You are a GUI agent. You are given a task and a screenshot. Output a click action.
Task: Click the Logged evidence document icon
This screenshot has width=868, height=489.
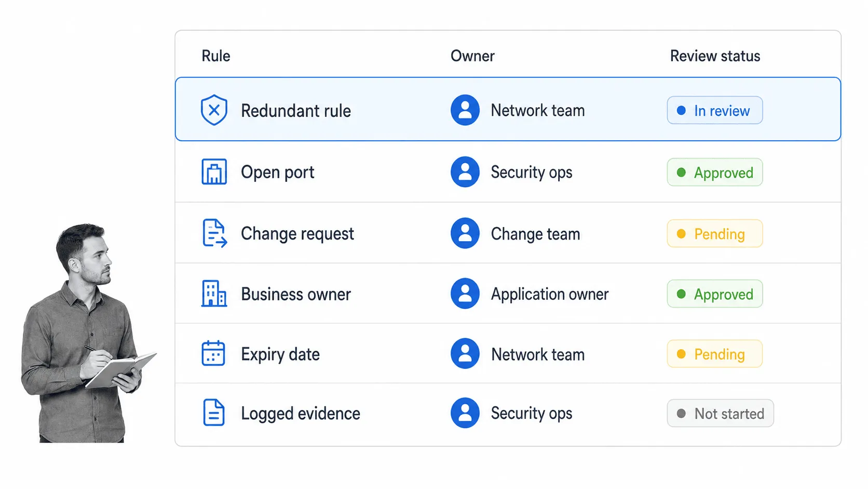[x=213, y=413]
